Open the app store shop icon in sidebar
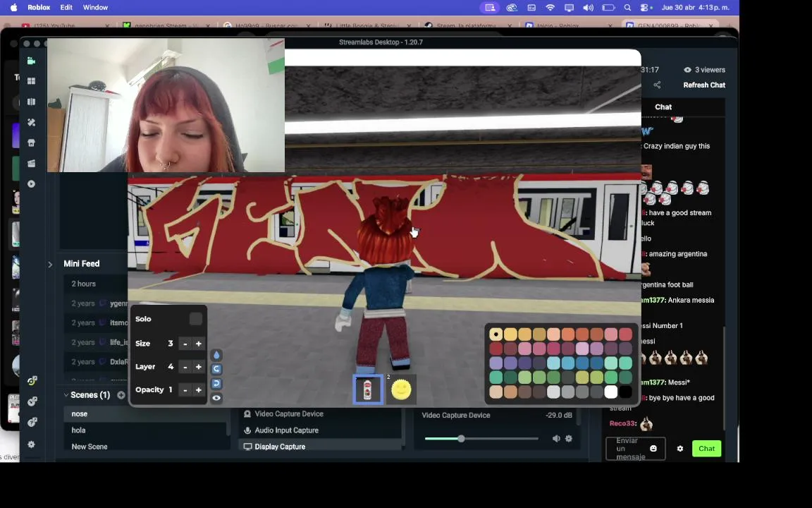This screenshot has width=812, height=508. [x=31, y=143]
